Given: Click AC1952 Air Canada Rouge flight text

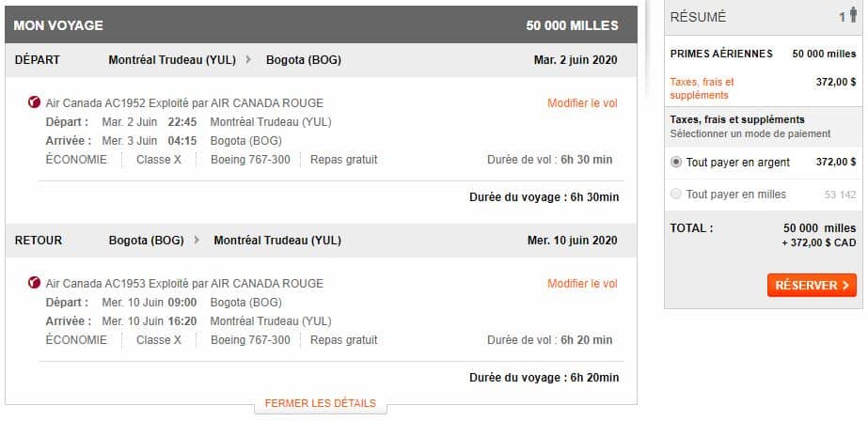Looking at the screenshot, I should [x=184, y=102].
